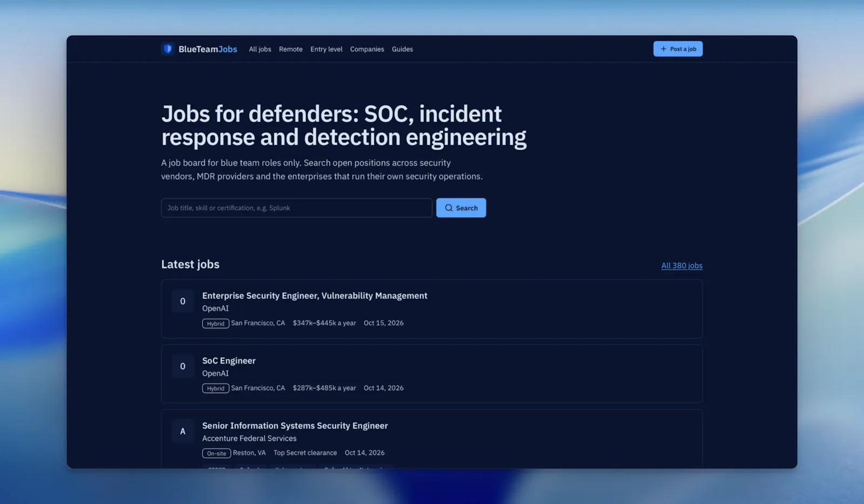Click the On-site tag on Accenture job

217,453
